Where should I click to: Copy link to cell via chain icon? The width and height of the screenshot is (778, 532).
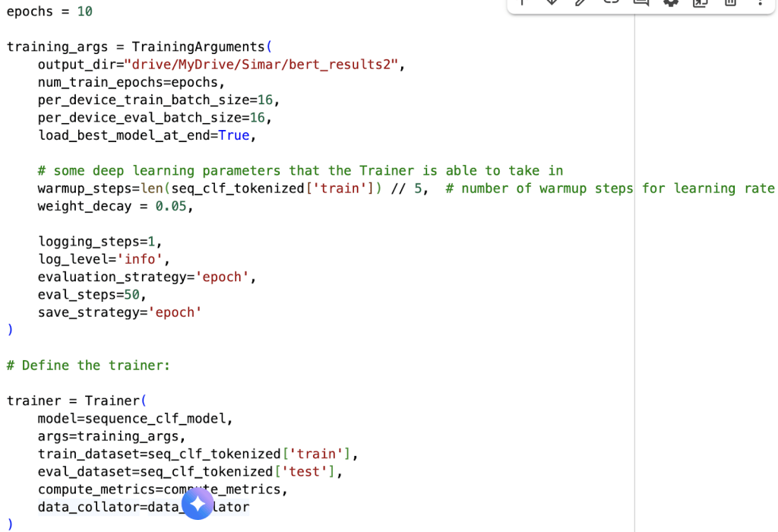611,2
